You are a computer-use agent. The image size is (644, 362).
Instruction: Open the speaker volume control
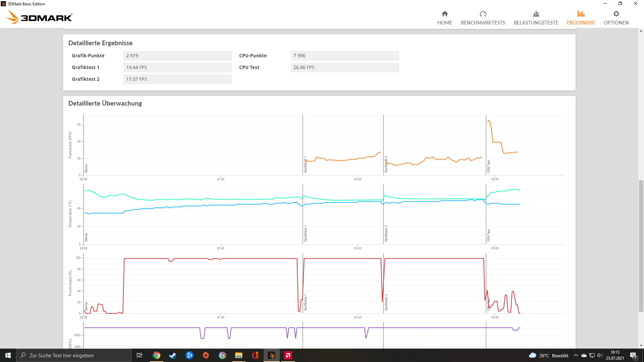[600, 355]
